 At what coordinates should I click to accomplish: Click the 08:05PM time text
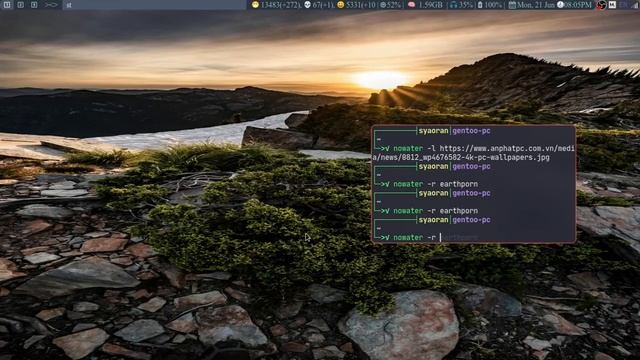coord(578,5)
